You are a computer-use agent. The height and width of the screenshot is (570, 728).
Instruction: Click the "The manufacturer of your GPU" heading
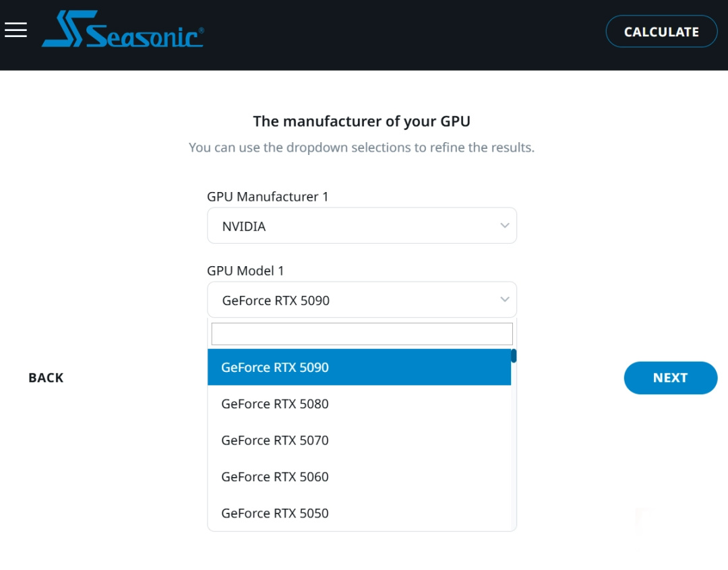point(361,121)
